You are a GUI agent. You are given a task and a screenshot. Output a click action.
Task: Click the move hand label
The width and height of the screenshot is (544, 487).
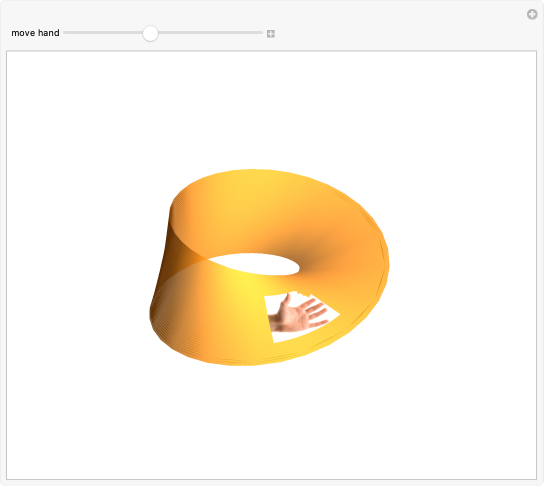[x=35, y=33]
